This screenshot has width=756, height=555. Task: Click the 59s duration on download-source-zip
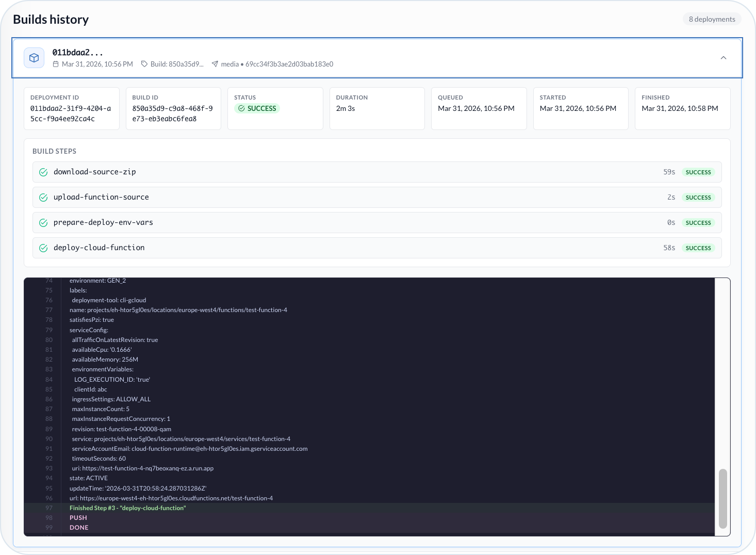click(669, 172)
